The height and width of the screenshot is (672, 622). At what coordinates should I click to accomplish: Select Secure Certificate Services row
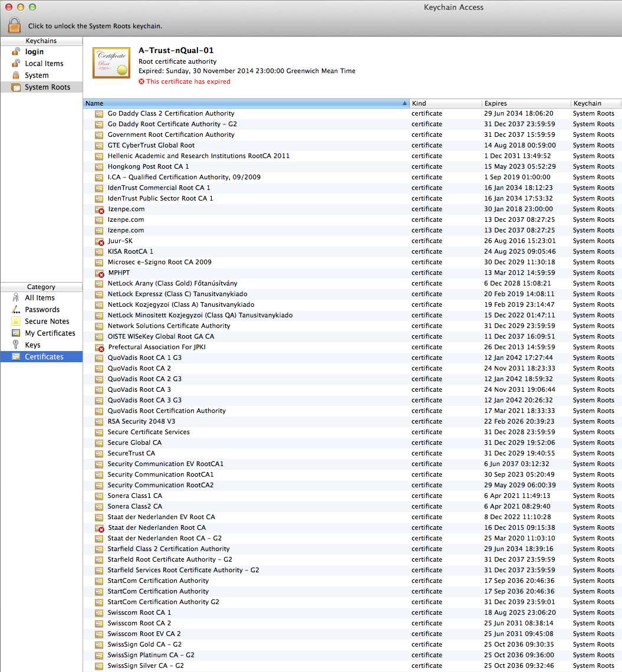(x=352, y=432)
